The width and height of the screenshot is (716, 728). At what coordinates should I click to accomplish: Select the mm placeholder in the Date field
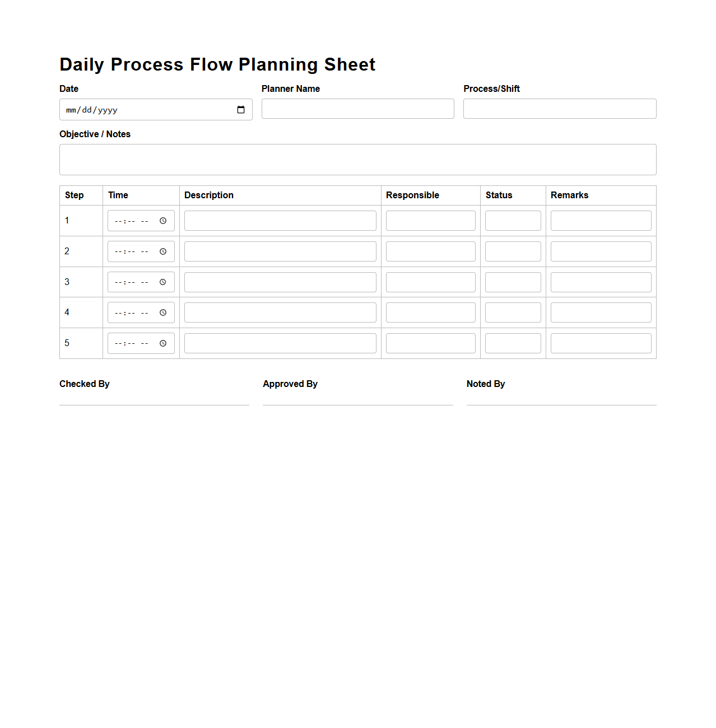(71, 110)
